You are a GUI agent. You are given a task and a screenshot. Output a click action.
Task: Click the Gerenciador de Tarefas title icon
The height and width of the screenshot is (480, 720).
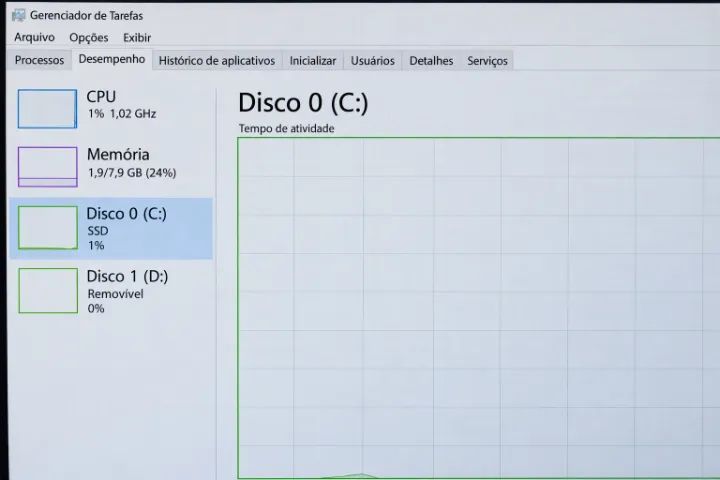click(x=18, y=15)
